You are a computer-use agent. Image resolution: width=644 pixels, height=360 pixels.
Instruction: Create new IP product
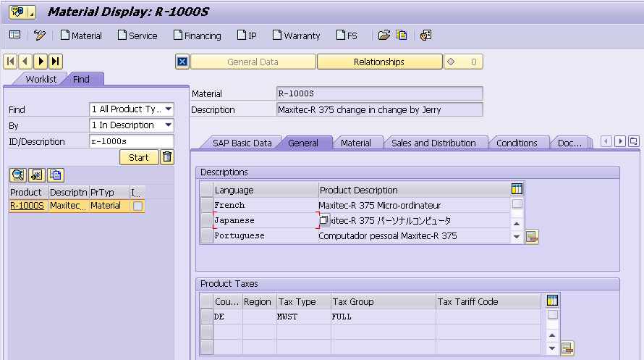click(247, 35)
